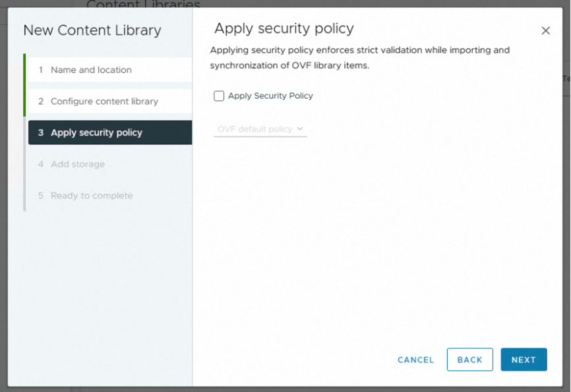Click the Apply security policy page heading
571x392 pixels.
click(284, 28)
